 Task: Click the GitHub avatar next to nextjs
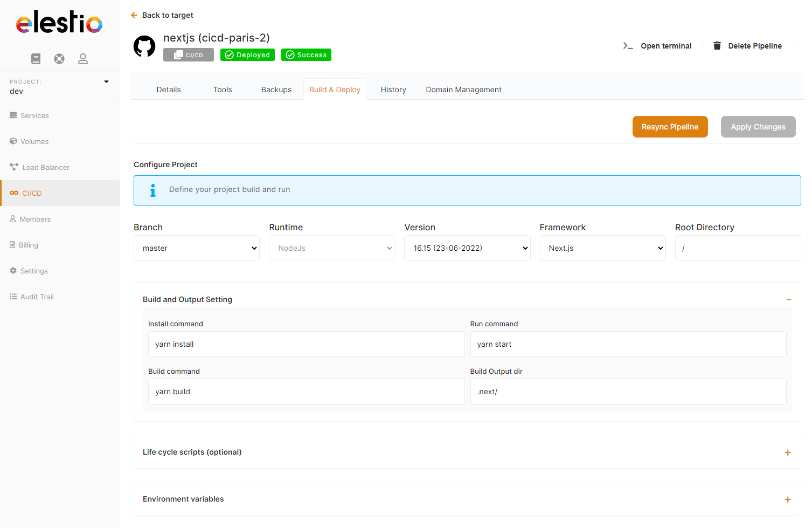144,46
